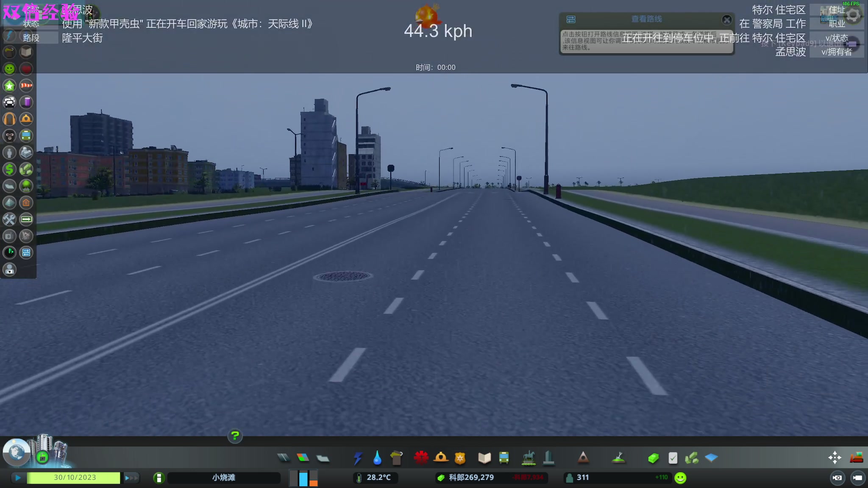Open the Water and Sewage menu

377,458
